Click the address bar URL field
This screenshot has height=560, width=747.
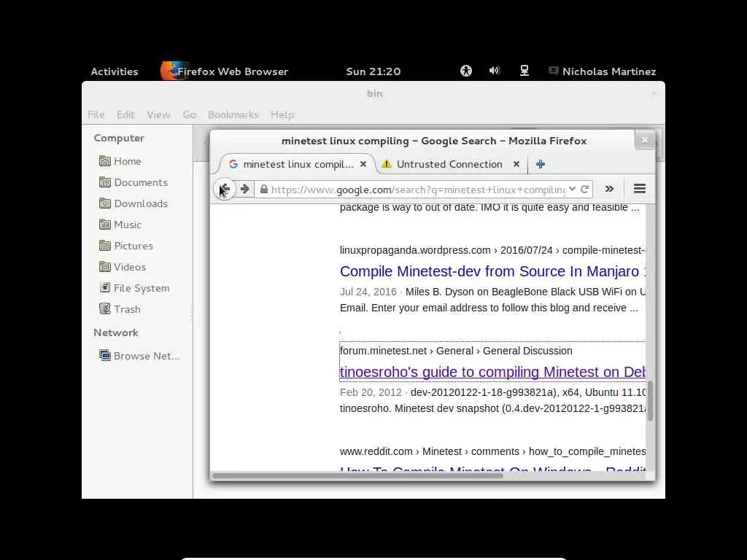click(x=418, y=190)
